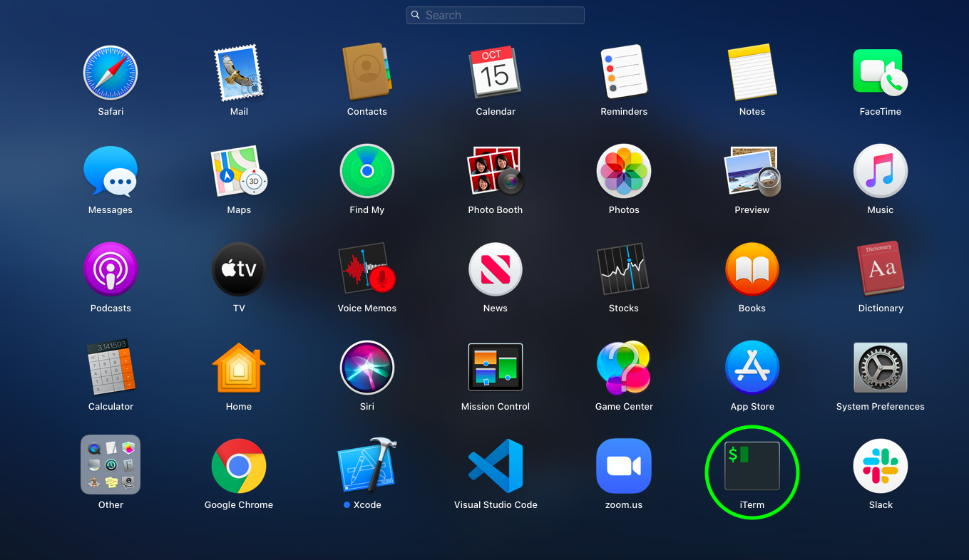969x560 pixels.
Task: Open the Apple TV app
Action: (239, 269)
